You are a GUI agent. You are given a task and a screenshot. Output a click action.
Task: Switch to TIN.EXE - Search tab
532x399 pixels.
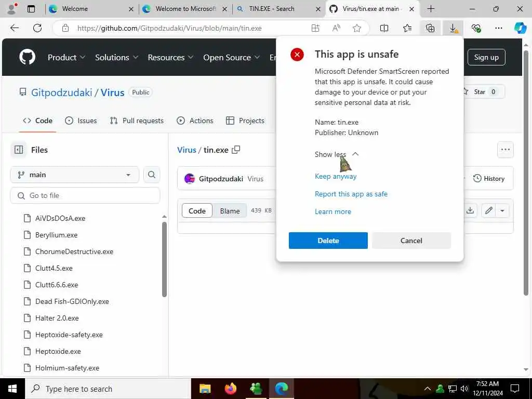tap(278, 9)
